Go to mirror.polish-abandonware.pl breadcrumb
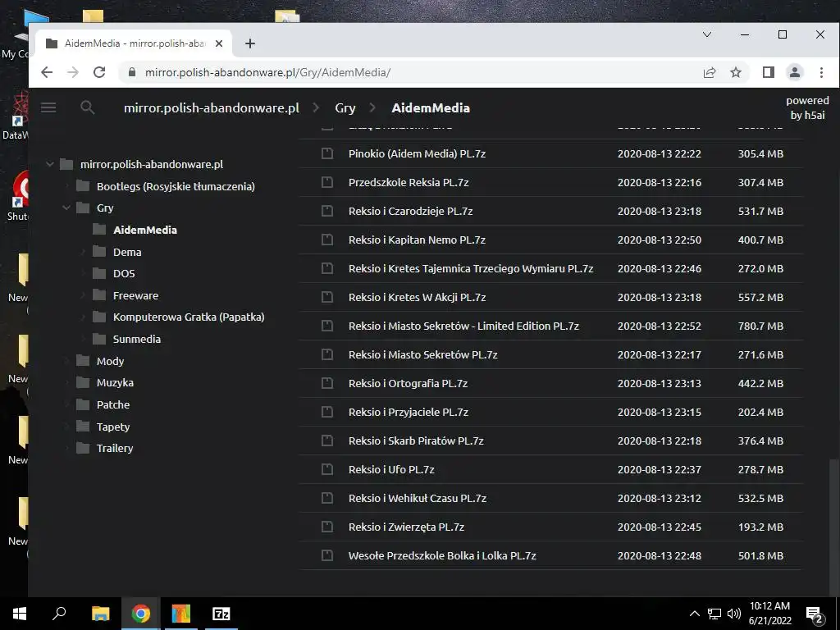This screenshot has height=630, width=840. tap(212, 107)
